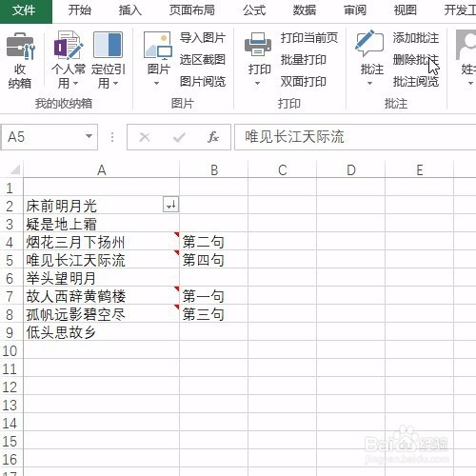The width and height of the screenshot is (476, 476).
Task: Select cell B8 第三句
Action: (x=214, y=314)
